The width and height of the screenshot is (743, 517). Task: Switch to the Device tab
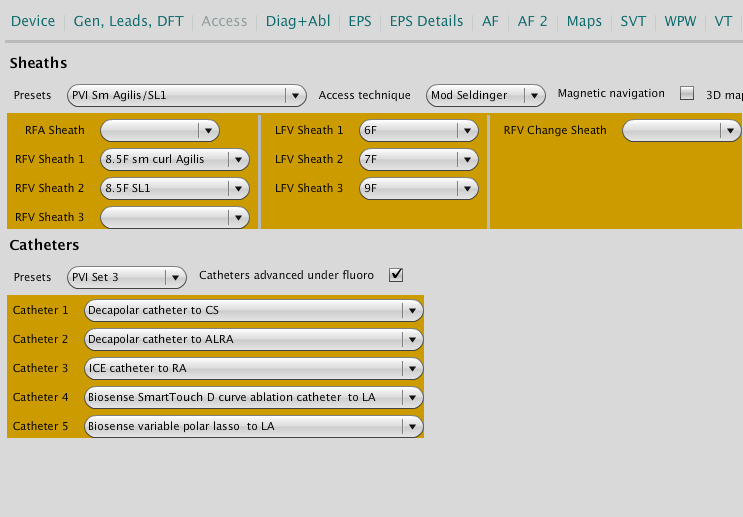pos(33,21)
